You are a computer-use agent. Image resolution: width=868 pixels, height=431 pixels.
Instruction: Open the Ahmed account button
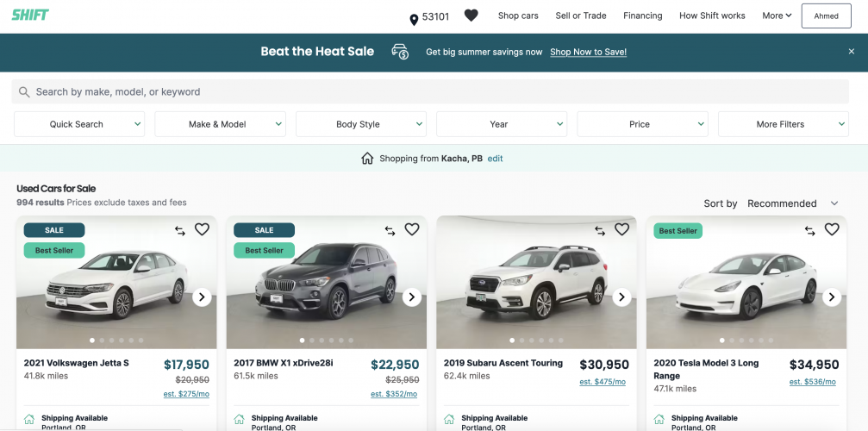[x=826, y=16]
